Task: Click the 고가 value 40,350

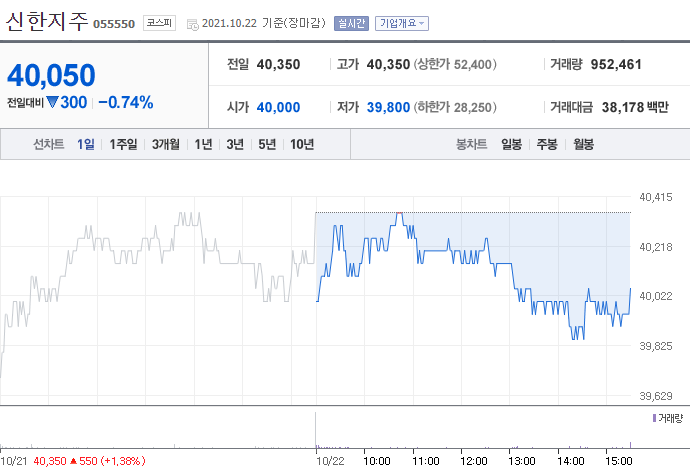Action: 388,64
